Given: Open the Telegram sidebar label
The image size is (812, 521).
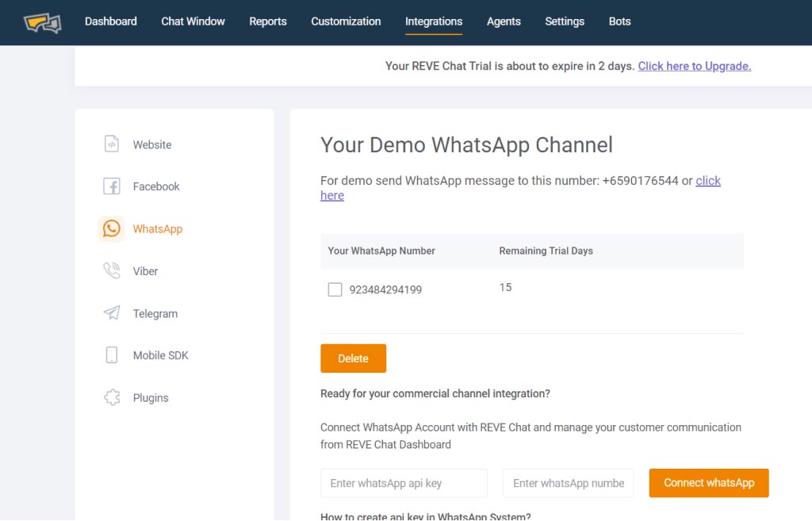Looking at the screenshot, I should pos(155,314).
